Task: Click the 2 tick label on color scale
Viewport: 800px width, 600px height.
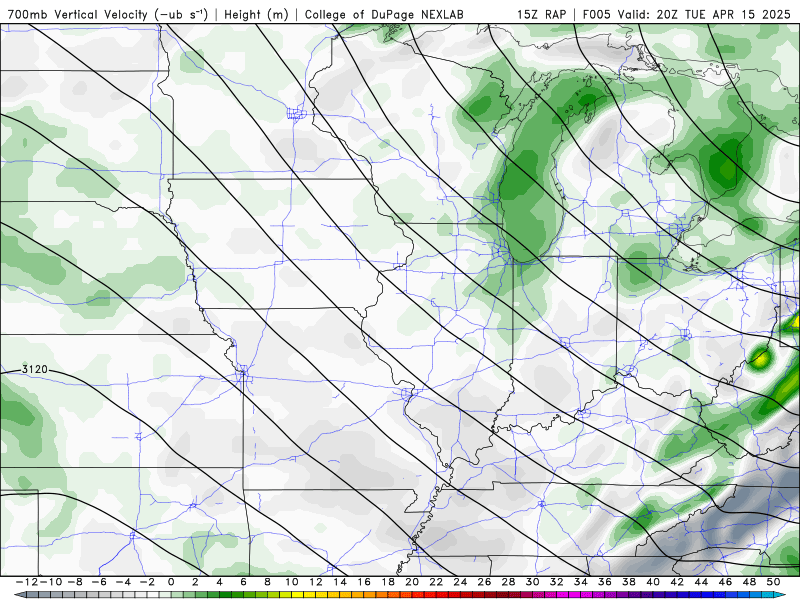Action: (x=195, y=582)
